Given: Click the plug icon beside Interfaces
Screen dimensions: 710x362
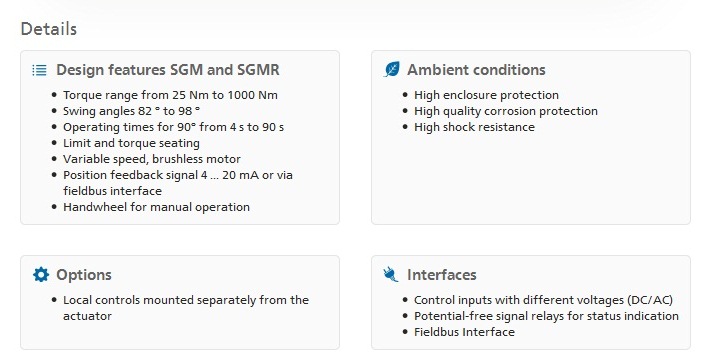Looking at the screenshot, I should click(x=391, y=275).
